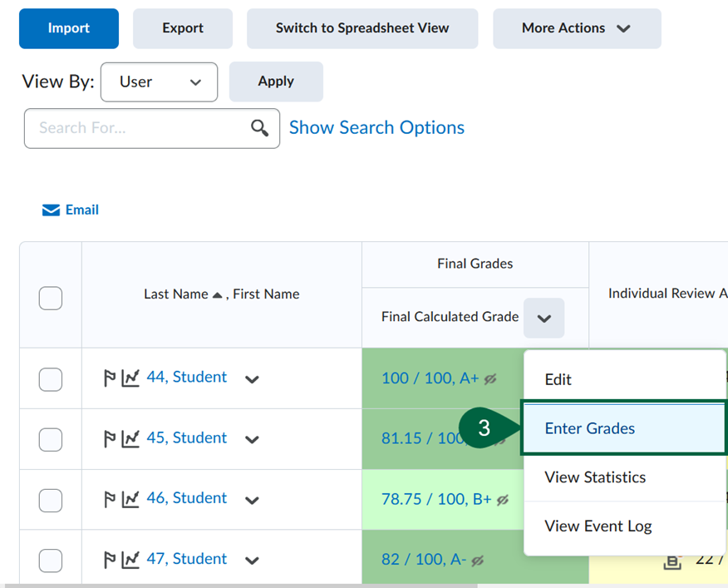Click the flag icon for 46, Student
The width and height of the screenshot is (728, 588).
(x=110, y=499)
